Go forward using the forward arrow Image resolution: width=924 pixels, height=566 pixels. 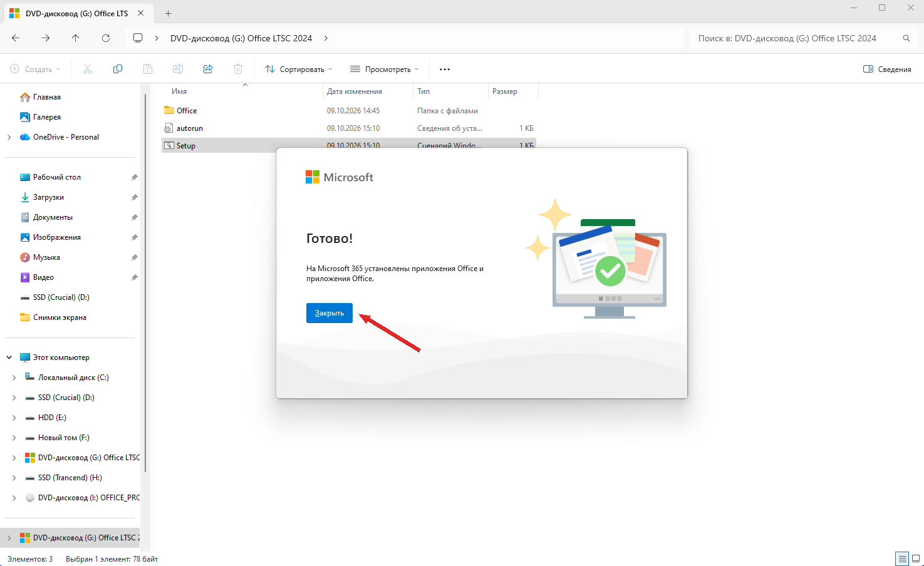(46, 38)
